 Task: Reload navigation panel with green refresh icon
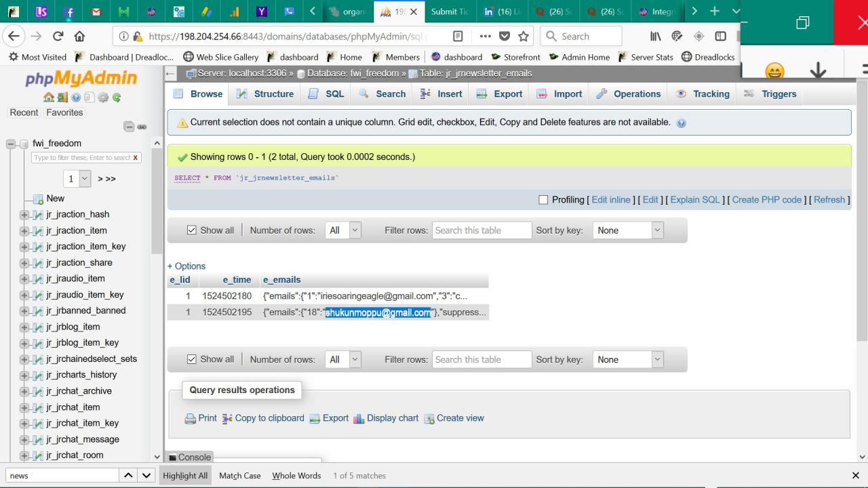(117, 98)
